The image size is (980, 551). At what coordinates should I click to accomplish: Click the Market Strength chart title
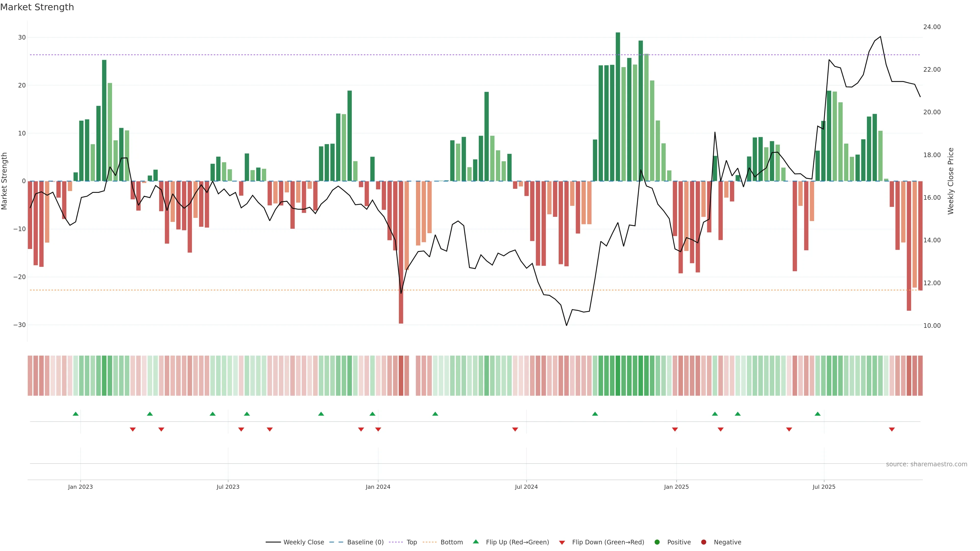[x=37, y=7]
